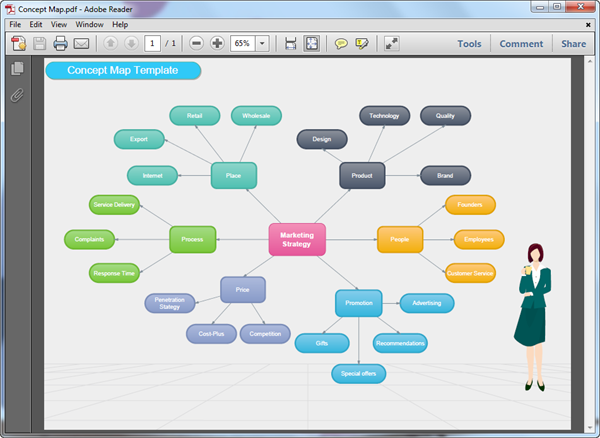Add a sticky note comment
The width and height of the screenshot is (600, 438).
341,44
